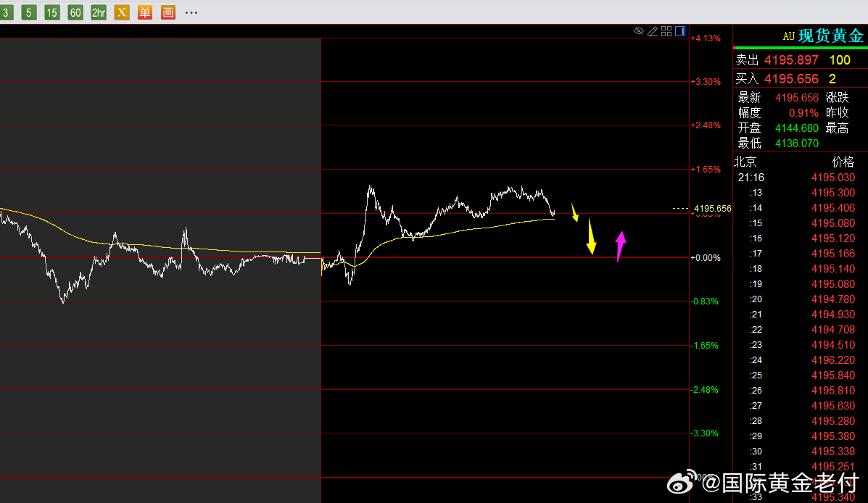
Task: Switch to the 15-minute chart period
Action: [51, 12]
